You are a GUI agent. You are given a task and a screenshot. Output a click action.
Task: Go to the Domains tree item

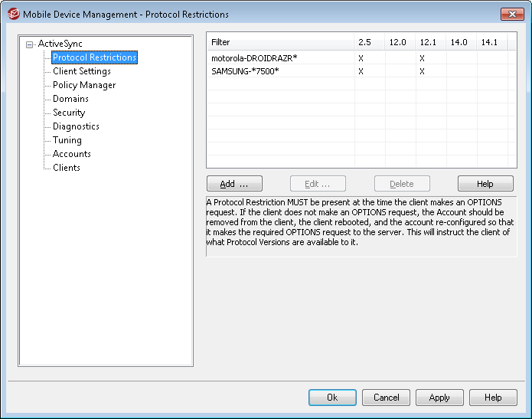click(x=70, y=99)
